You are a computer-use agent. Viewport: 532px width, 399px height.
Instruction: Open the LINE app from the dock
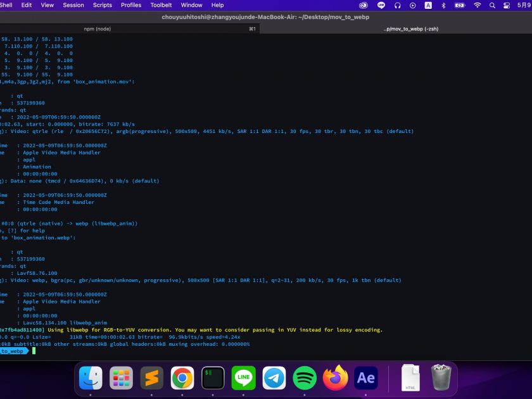click(x=243, y=378)
